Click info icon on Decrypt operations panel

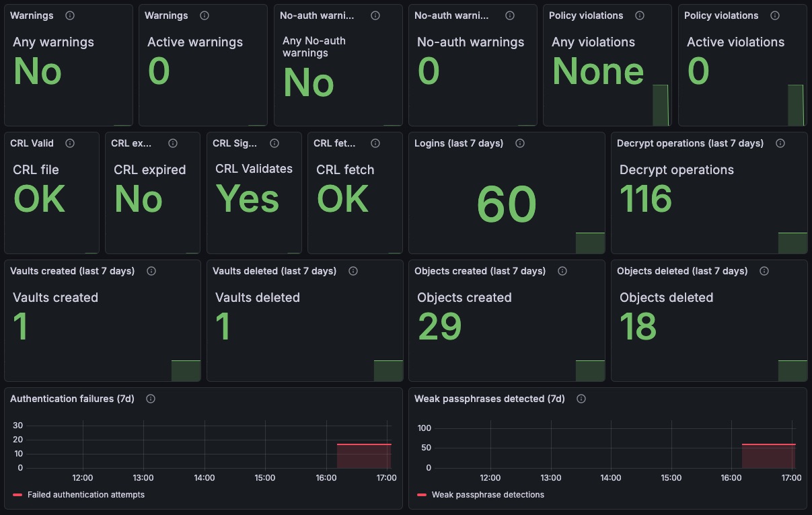pos(780,143)
